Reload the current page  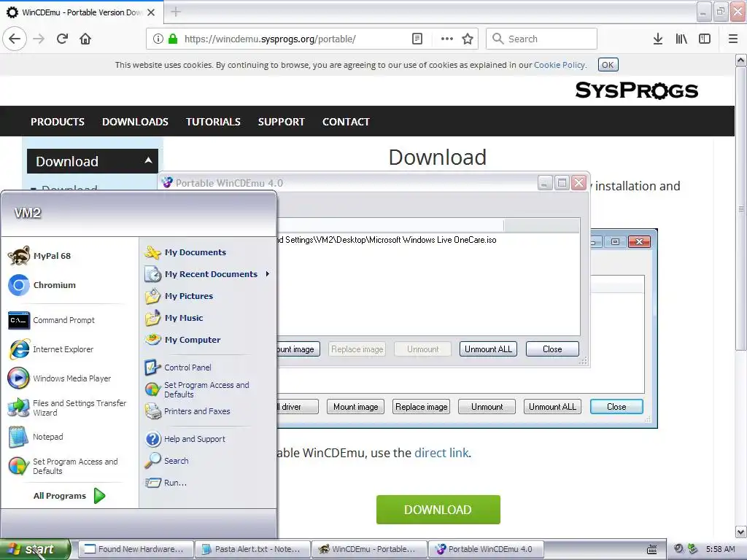(x=62, y=39)
